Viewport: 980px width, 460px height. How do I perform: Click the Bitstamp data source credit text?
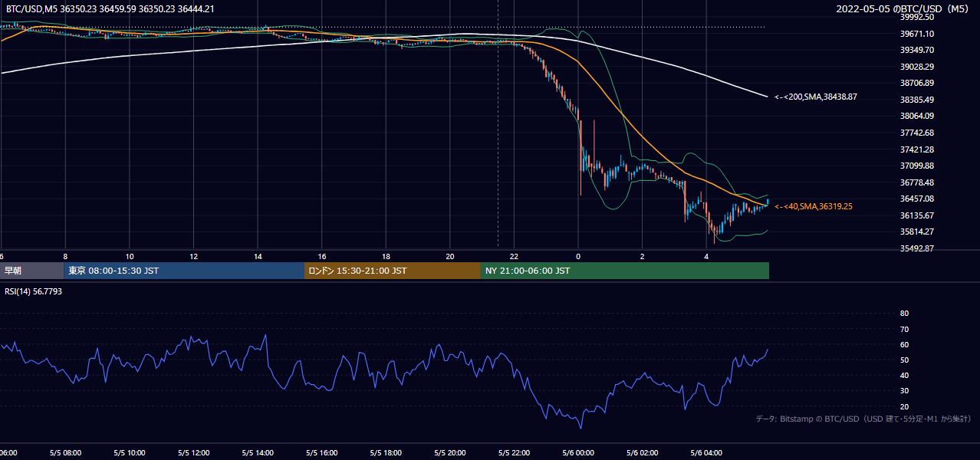863,419
